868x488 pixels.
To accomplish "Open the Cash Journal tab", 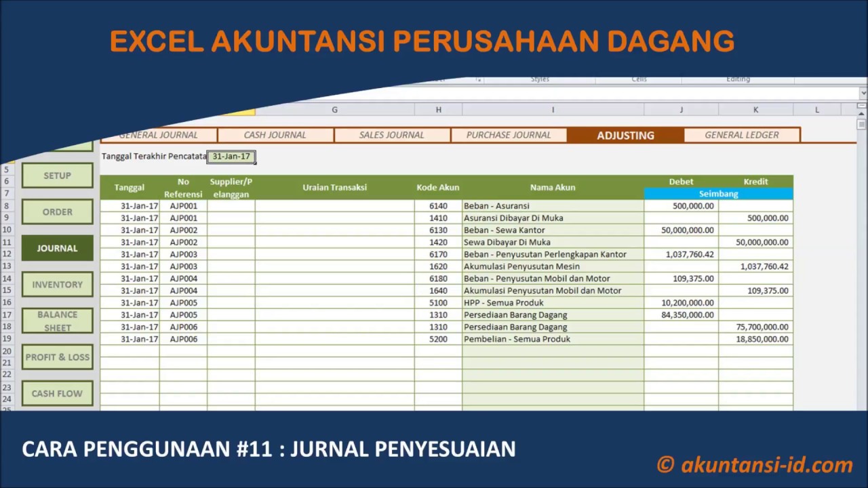I will [x=275, y=135].
